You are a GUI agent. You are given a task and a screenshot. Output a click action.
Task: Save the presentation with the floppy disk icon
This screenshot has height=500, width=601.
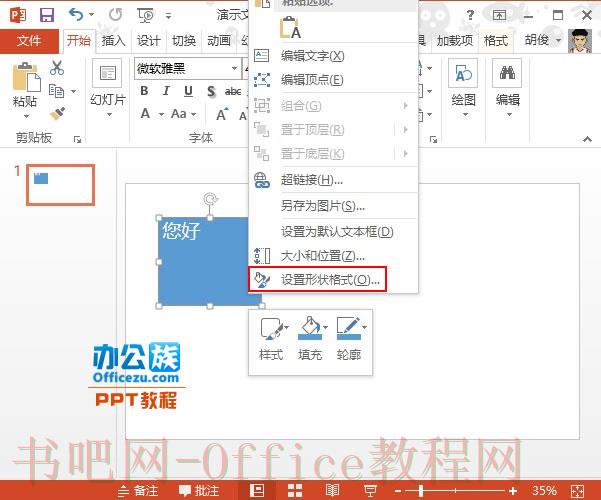tap(47, 15)
